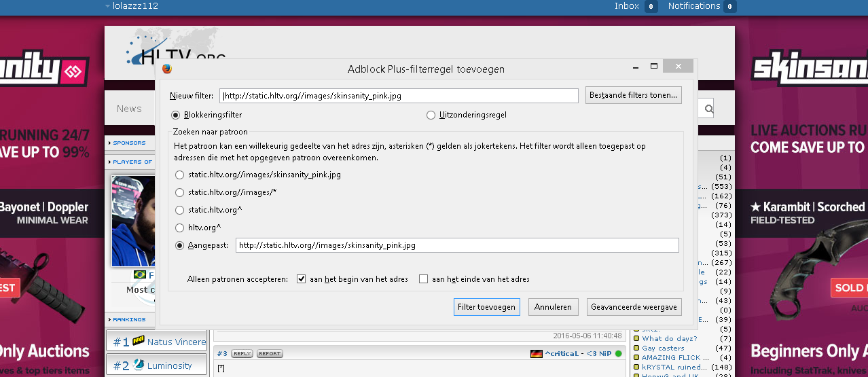Click the Firefox icon in dialog title bar
This screenshot has height=377, width=868.
tap(167, 68)
